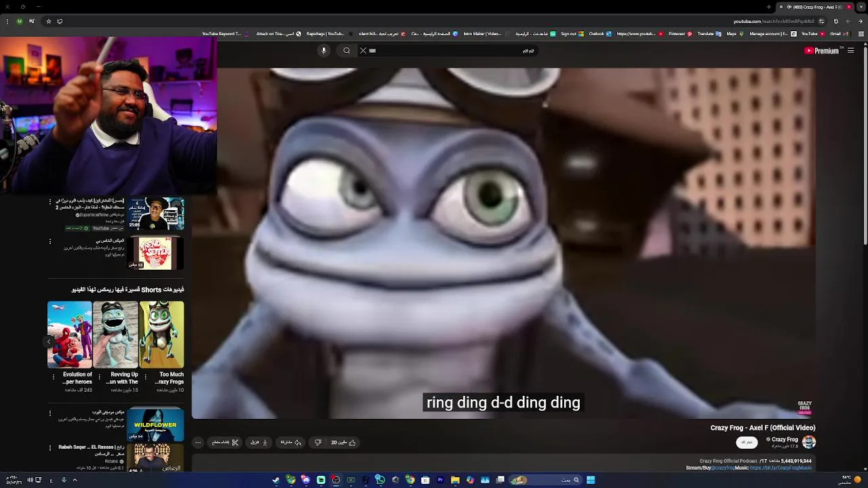Click the @crazyfrog mention in description
This screenshot has width=868, height=488.
click(723, 468)
